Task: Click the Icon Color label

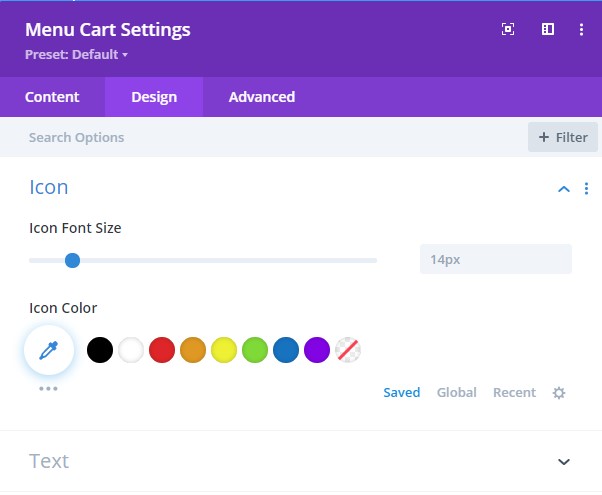Action: pos(63,308)
